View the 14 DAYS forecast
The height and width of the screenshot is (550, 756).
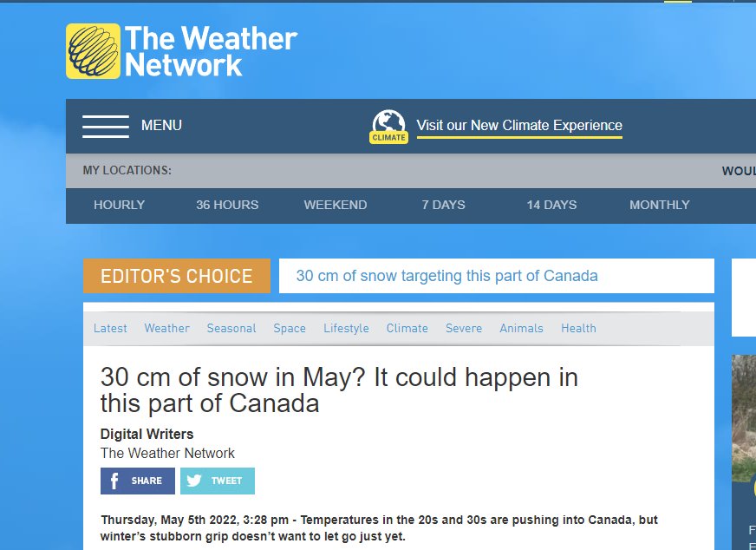pos(551,205)
